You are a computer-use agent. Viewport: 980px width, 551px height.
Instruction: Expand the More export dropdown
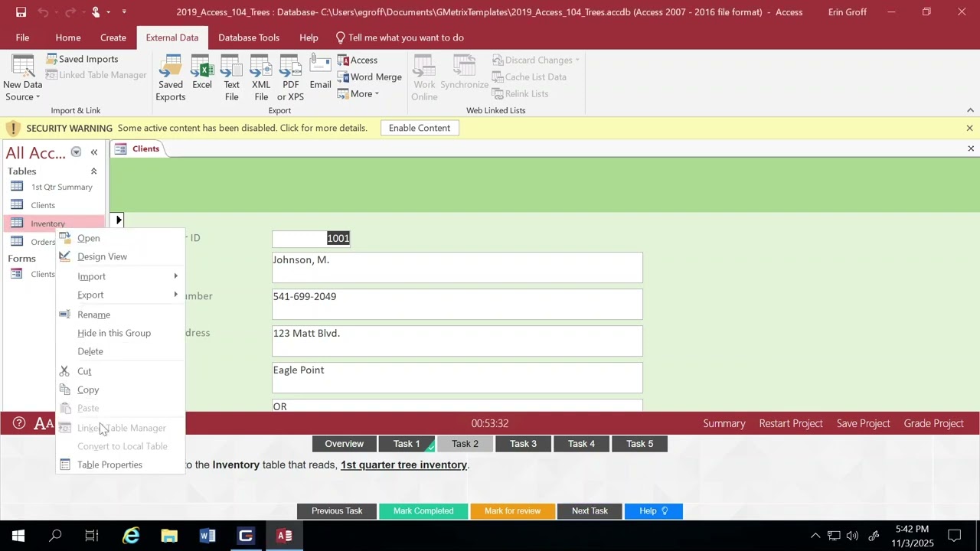(x=358, y=93)
